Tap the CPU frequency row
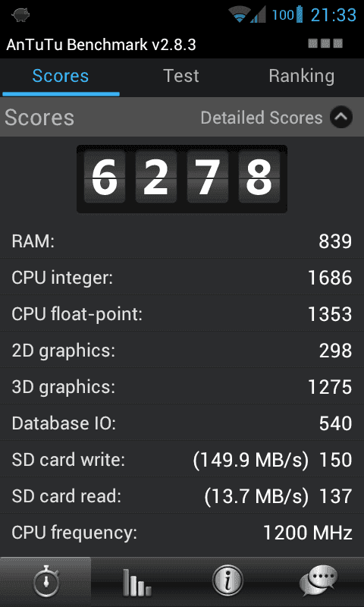 point(182,533)
